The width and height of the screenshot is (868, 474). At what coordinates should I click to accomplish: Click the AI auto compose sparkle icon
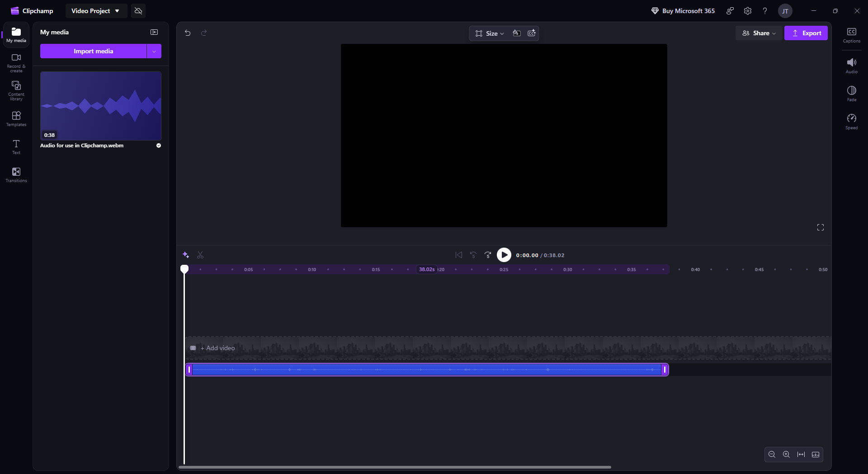(186, 255)
